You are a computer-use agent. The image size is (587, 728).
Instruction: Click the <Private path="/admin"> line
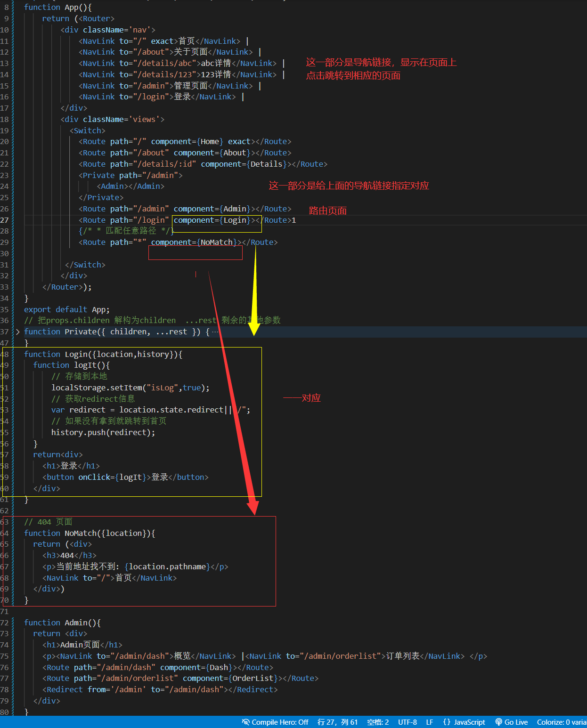[x=130, y=175]
